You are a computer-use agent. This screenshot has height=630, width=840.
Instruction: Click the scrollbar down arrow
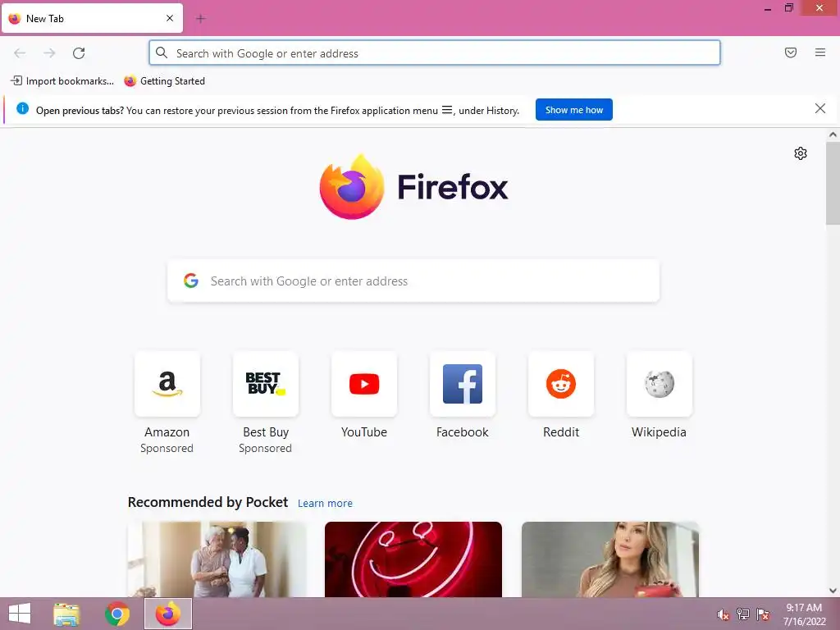(833, 591)
